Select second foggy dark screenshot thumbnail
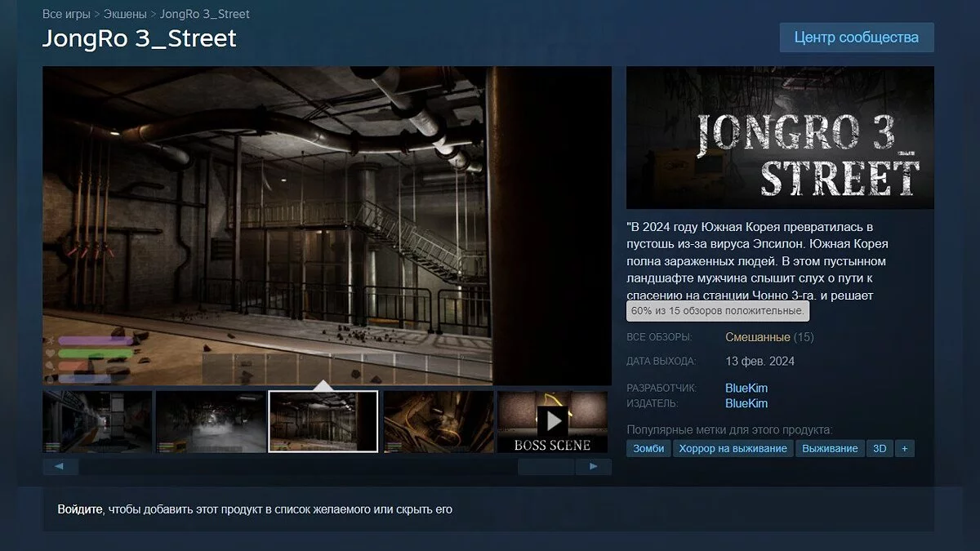 click(x=211, y=421)
